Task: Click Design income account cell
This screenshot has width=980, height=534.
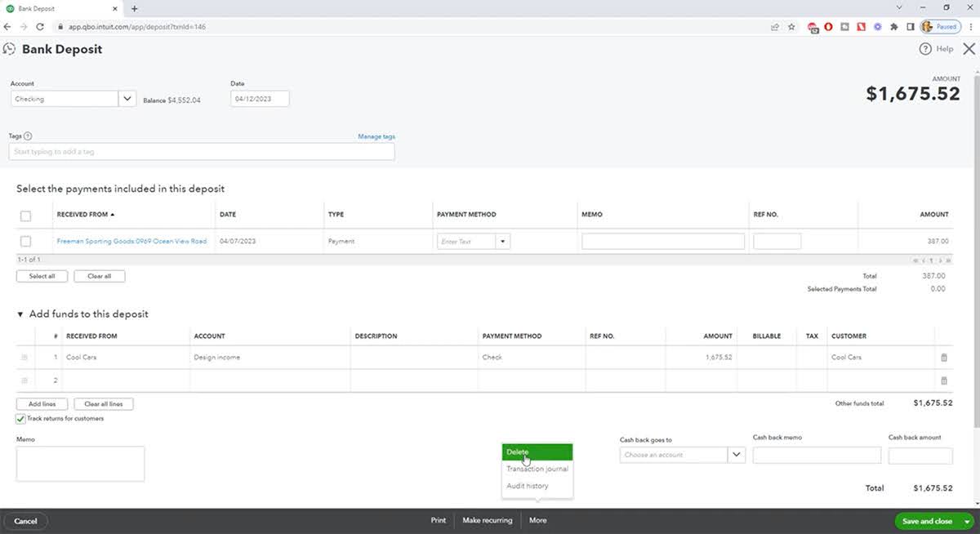Action: (x=270, y=358)
